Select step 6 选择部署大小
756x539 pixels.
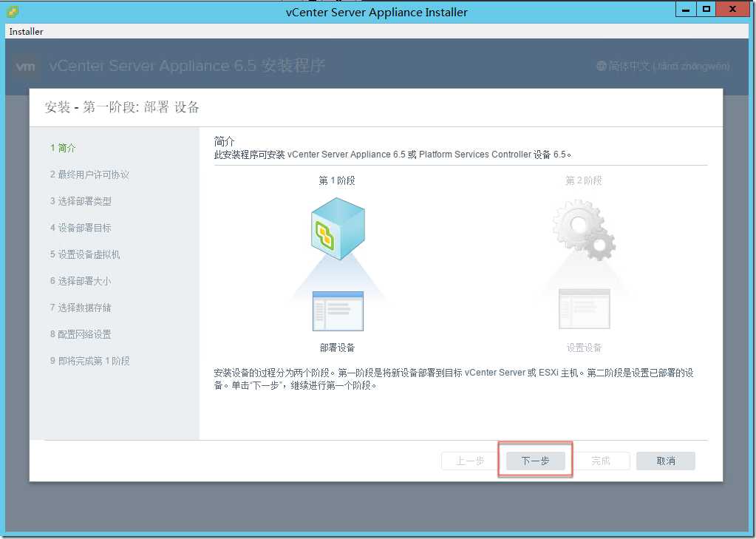(x=81, y=281)
